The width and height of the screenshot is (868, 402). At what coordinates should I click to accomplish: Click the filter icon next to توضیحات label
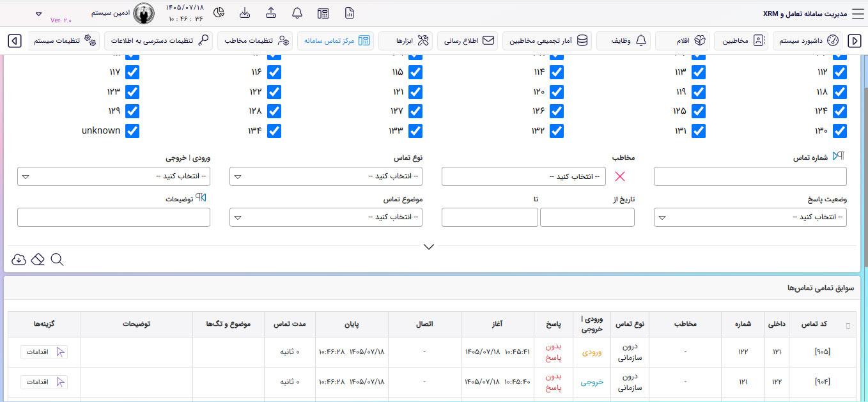(201, 197)
